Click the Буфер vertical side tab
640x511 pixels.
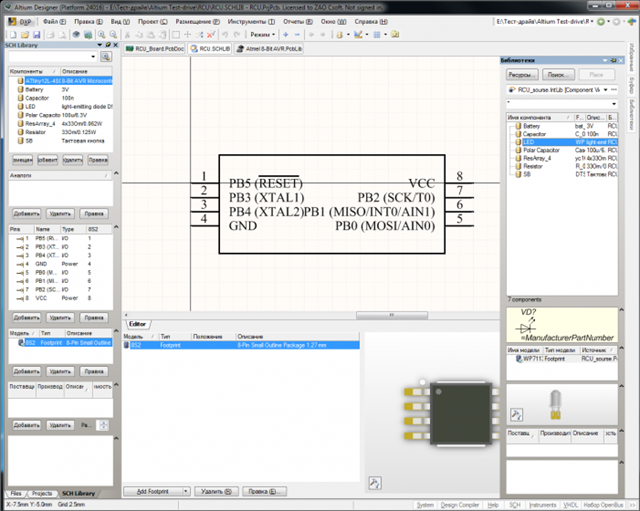point(631,87)
